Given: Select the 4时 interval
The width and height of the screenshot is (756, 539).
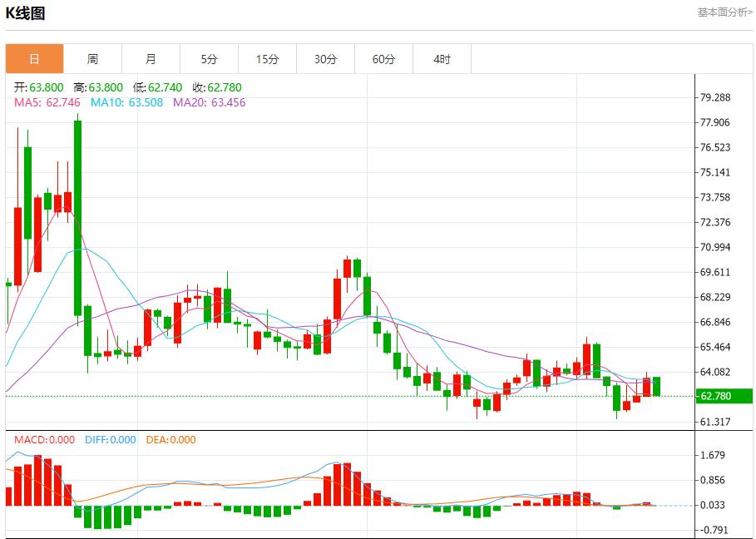Looking at the screenshot, I should tap(442, 58).
